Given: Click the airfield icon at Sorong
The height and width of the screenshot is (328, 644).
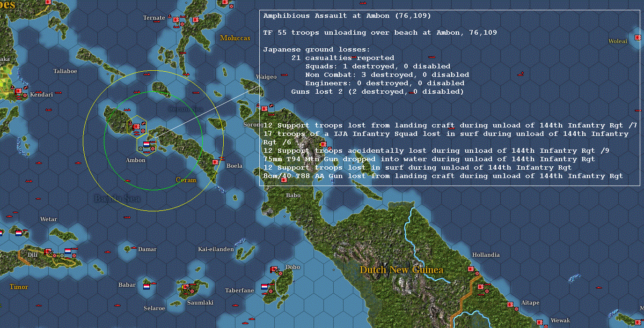Looking at the screenshot, I should pyautogui.click(x=271, y=106).
